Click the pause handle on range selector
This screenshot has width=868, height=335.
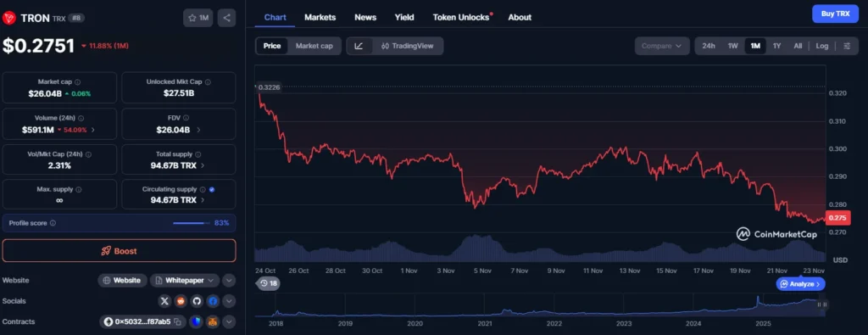click(822, 304)
